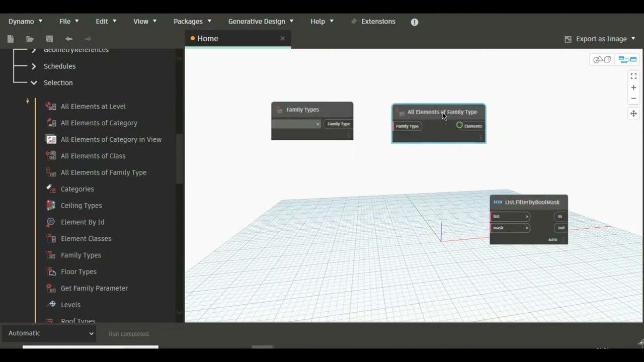644x362 pixels.
Task: Click the Zoom to Fit icon
Action: coord(633,76)
